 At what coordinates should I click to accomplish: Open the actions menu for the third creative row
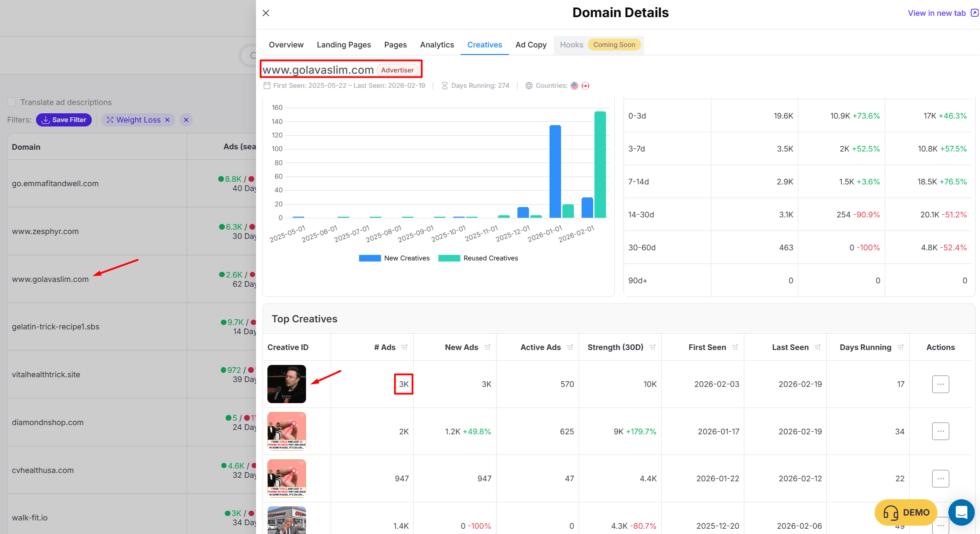[x=940, y=479]
